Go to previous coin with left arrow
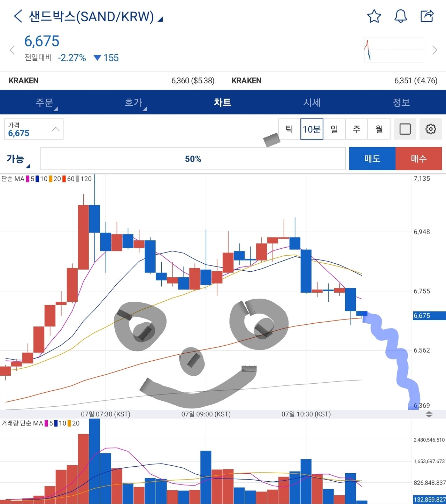This screenshot has height=504, width=446. click(x=12, y=50)
